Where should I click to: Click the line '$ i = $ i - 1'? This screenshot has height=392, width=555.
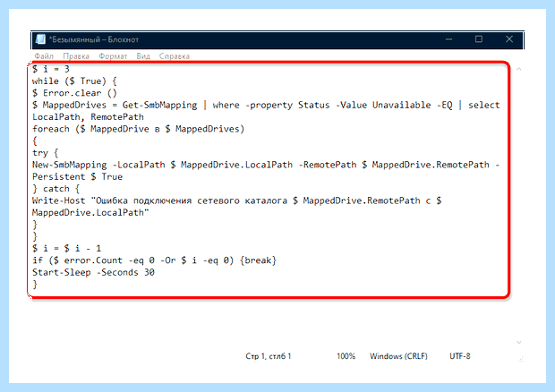pos(66,249)
